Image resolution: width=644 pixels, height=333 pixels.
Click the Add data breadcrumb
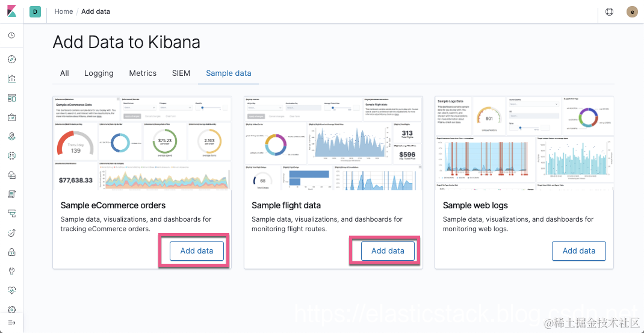coord(96,11)
